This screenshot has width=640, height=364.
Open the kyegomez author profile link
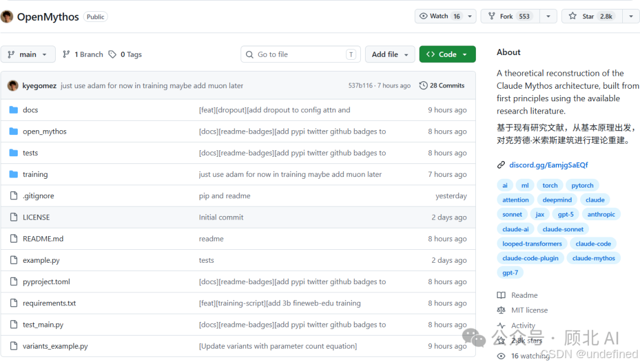click(x=39, y=86)
